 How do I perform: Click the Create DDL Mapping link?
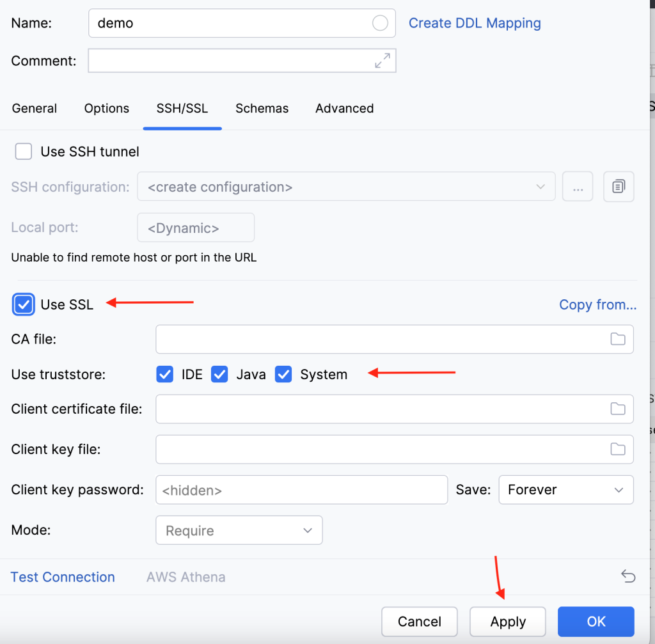pos(475,23)
